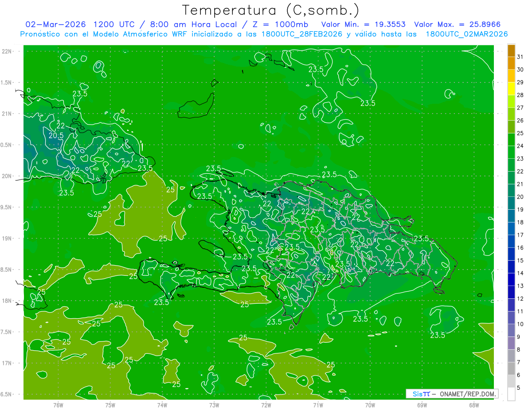This screenshot has width=532, height=411.
Task: Click "Valor Max. = 25.8966" in the header
Action: coord(457,24)
